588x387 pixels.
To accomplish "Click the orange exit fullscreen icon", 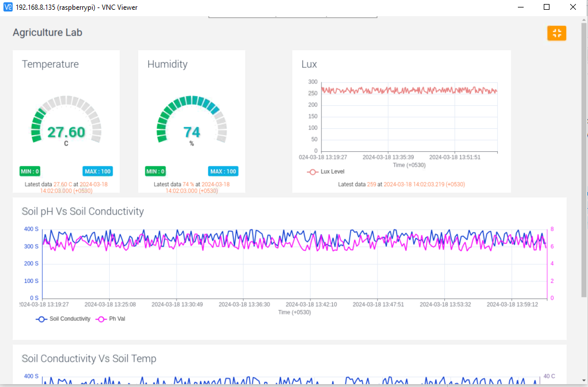I will point(556,33).
